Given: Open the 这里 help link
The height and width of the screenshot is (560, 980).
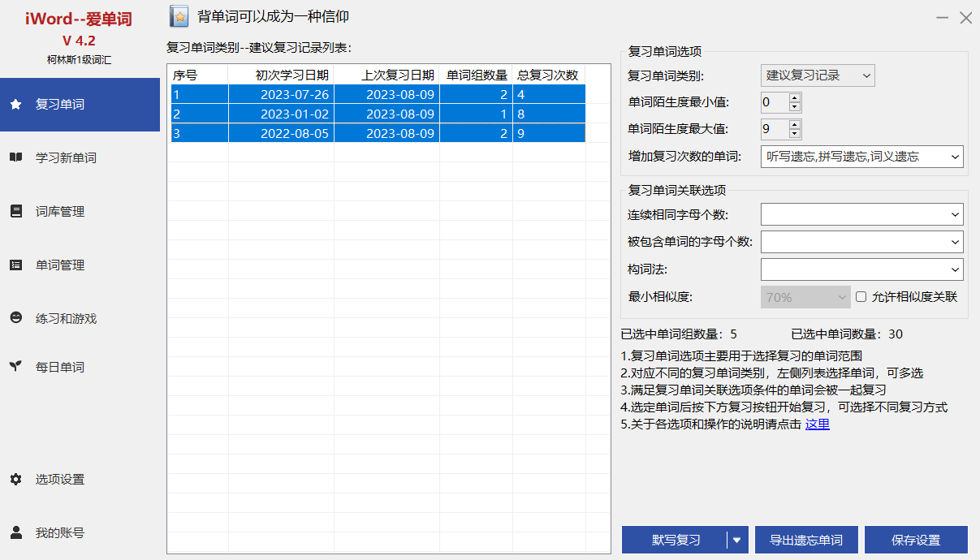Looking at the screenshot, I should coord(817,424).
